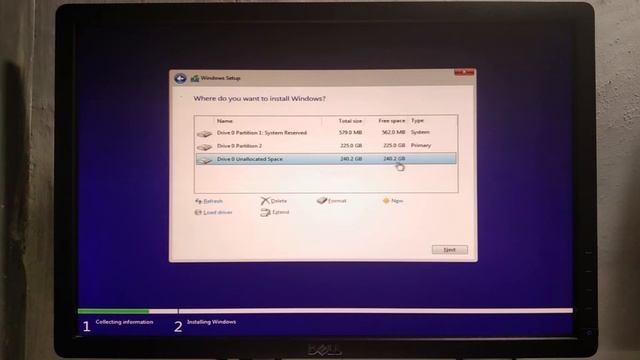Viewport: 640px width, 360px height.
Task: Click the Windows Setup title icon
Action: (x=195, y=78)
